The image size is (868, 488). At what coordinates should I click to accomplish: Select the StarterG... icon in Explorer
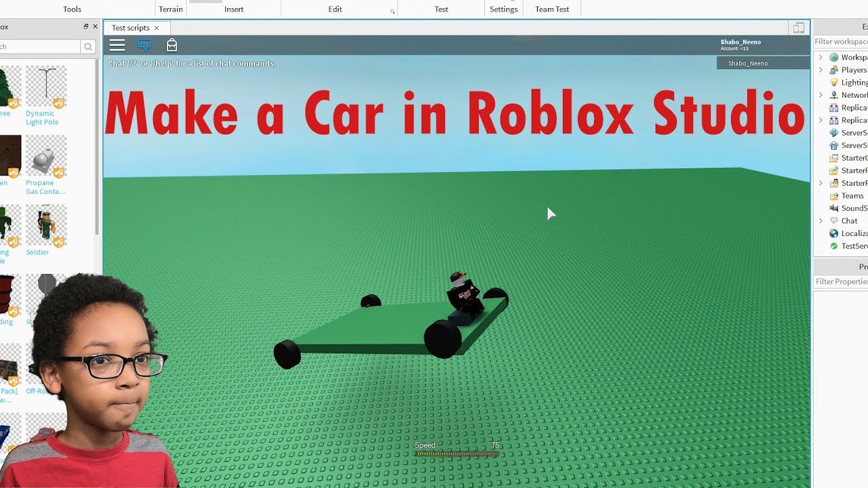coord(834,158)
